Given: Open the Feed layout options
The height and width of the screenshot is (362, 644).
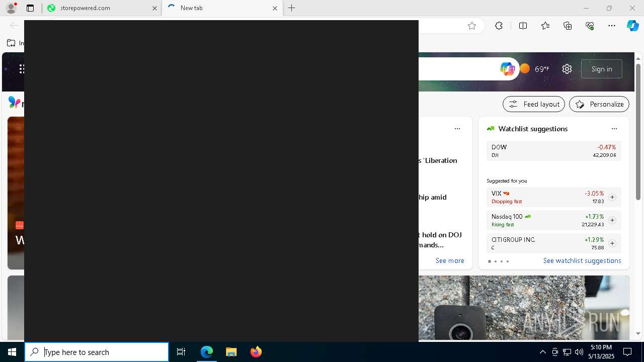Looking at the screenshot, I should point(534,104).
